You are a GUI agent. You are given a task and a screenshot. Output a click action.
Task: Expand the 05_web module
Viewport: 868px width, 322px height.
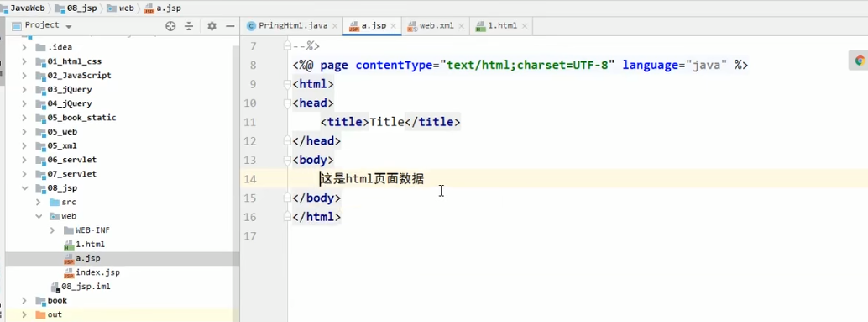(x=24, y=132)
